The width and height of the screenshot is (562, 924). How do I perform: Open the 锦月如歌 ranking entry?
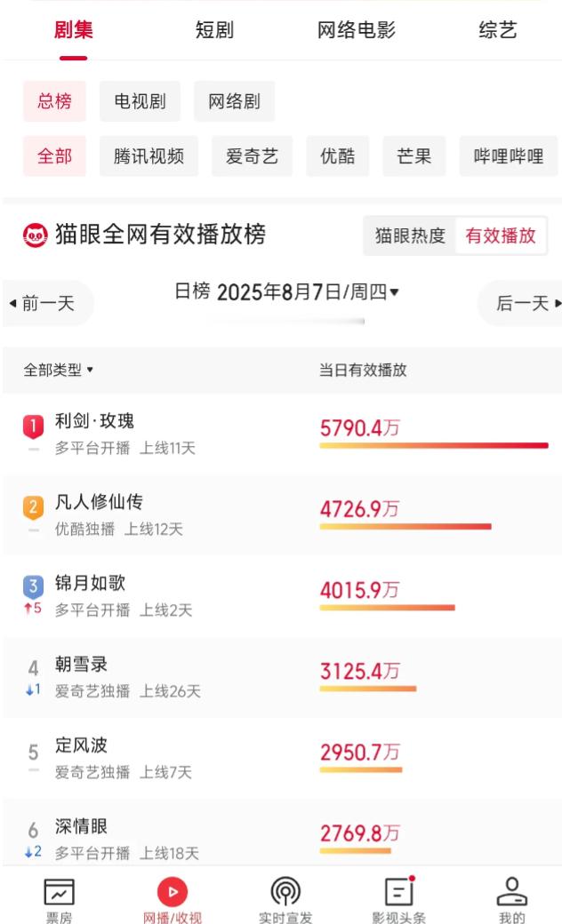[x=281, y=596]
